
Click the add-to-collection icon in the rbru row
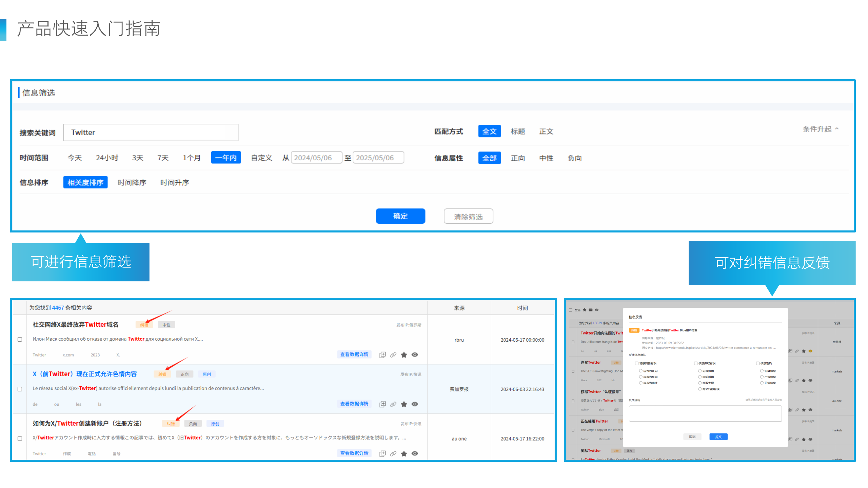pos(382,354)
